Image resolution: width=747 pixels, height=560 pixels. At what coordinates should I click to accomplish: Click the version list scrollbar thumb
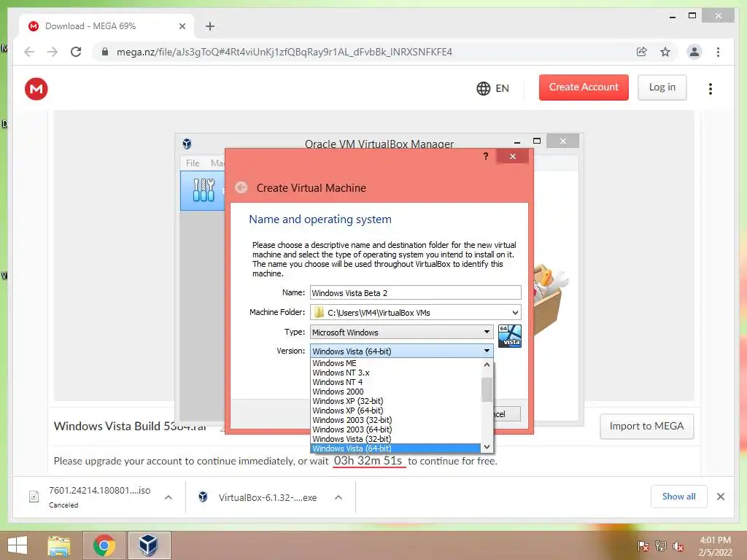[487, 389]
